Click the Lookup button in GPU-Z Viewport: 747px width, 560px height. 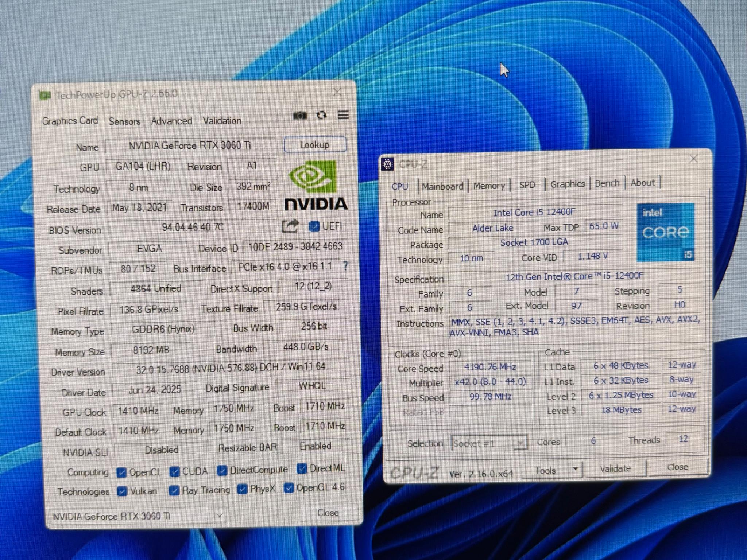[x=315, y=145]
